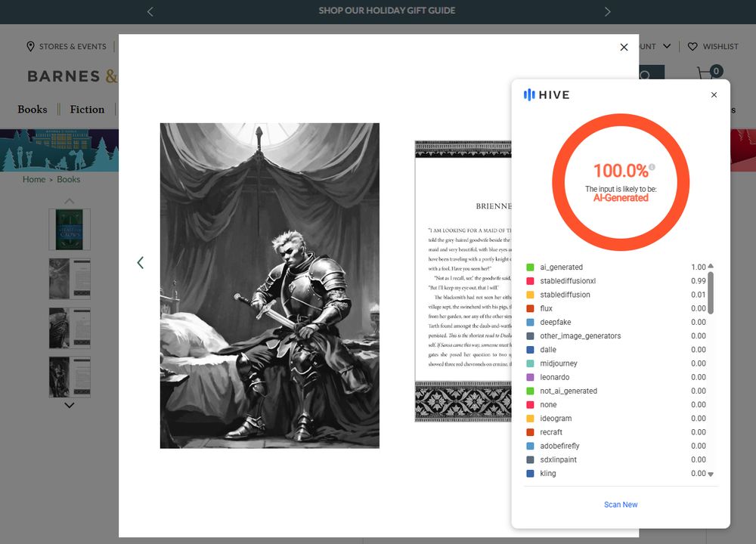Open the Fiction menu
Viewport: 756px width, 544px height.
pos(87,110)
